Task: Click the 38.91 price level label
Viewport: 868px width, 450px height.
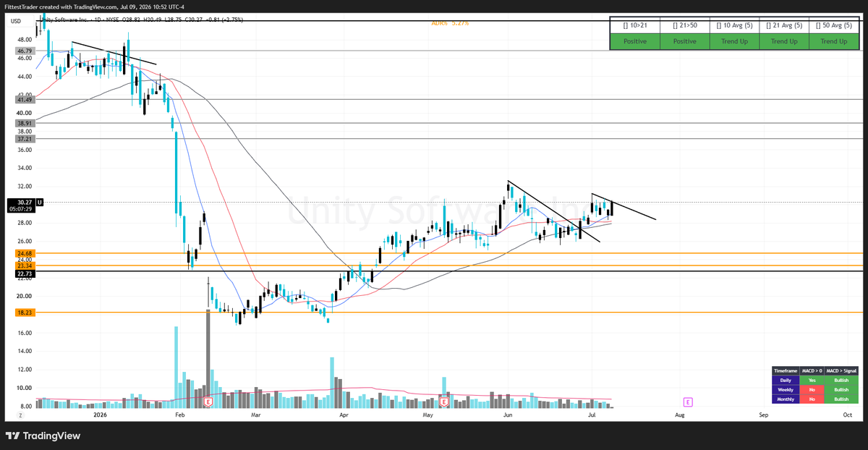Action: point(25,124)
